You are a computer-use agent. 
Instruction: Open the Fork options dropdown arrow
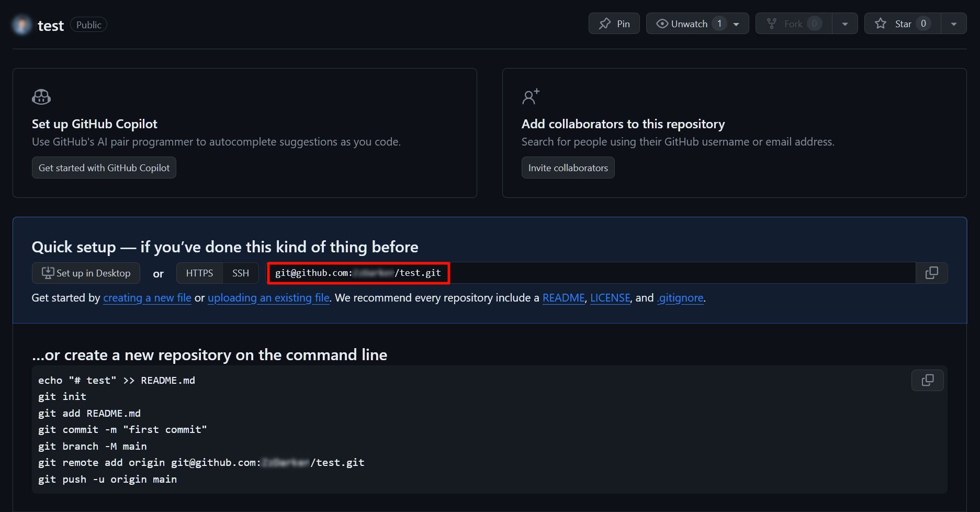tap(845, 24)
